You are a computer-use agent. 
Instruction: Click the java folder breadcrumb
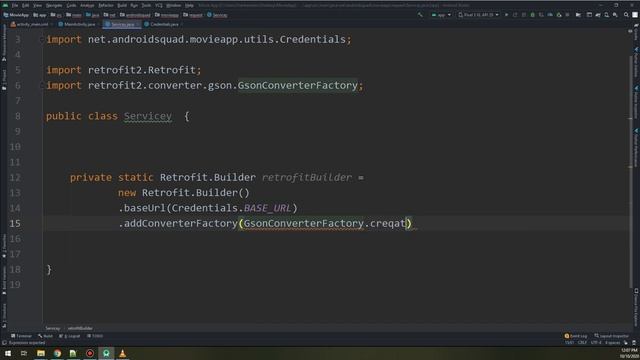pyautogui.click(x=93, y=15)
